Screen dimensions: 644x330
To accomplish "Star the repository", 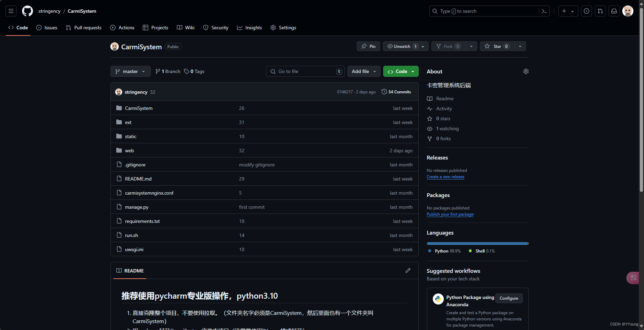I will 497,46.
